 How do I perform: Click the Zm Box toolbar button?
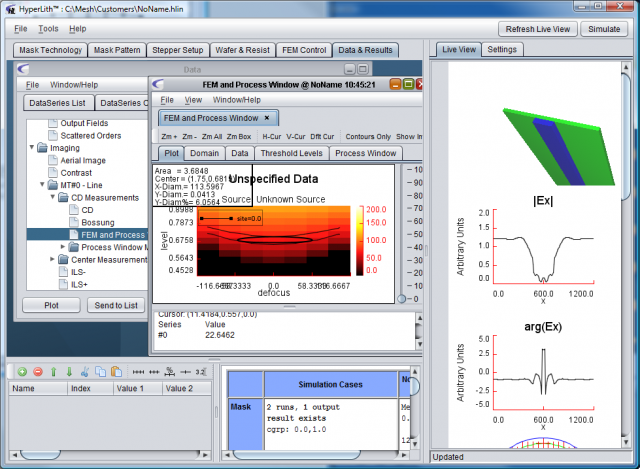239,136
